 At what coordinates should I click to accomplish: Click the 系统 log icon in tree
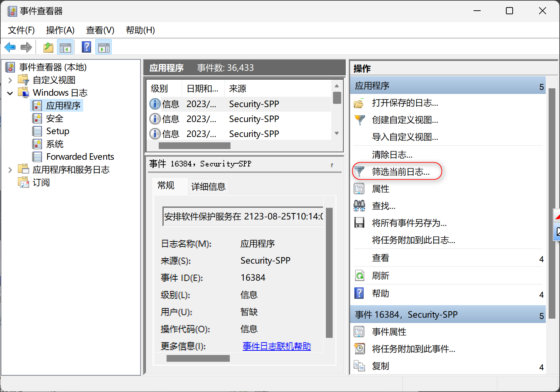tap(37, 144)
